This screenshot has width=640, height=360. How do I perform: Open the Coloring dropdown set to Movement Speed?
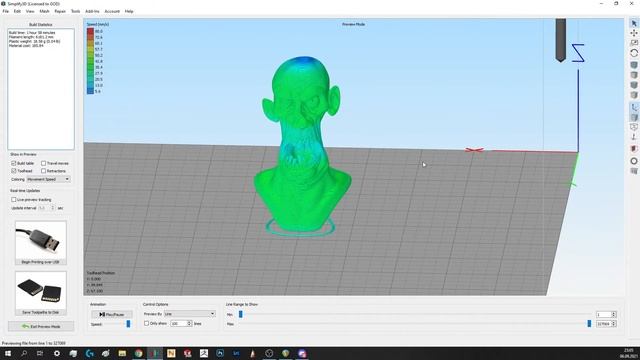(x=48, y=179)
